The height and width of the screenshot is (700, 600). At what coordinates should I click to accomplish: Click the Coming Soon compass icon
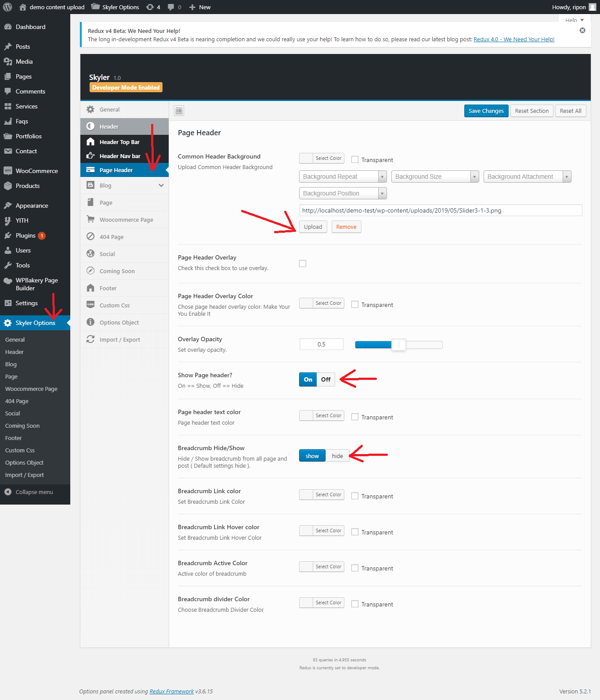pos(90,271)
